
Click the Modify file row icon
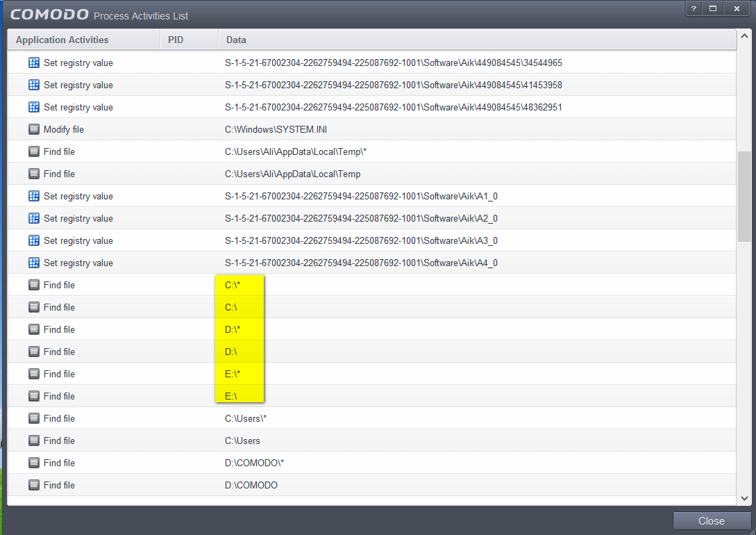(34, 129)
